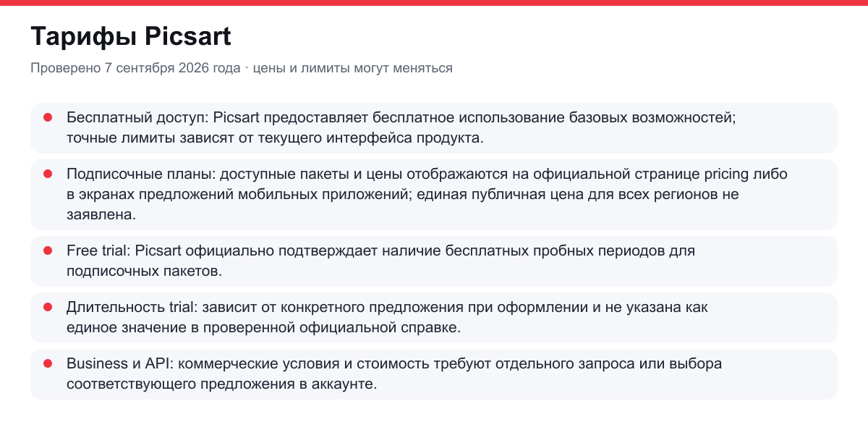Click the red bullet beside Подписочные планы
This screenshot has width=868, height=430.
[48, 174]
